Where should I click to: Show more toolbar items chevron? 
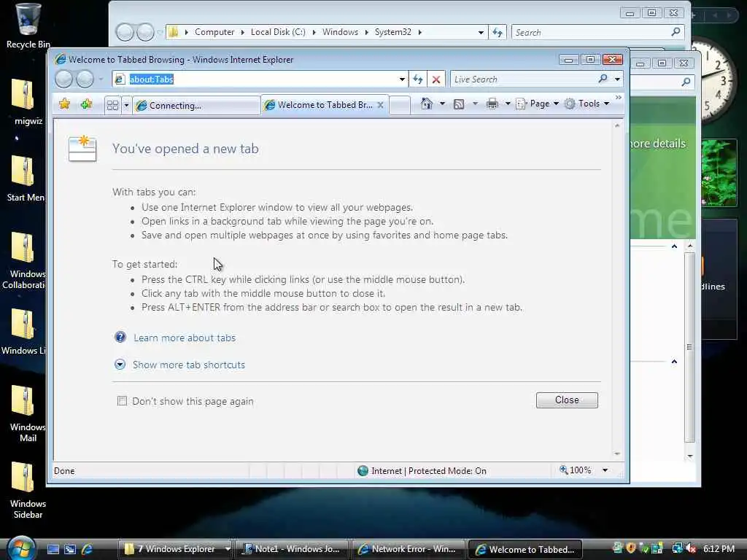619,98
